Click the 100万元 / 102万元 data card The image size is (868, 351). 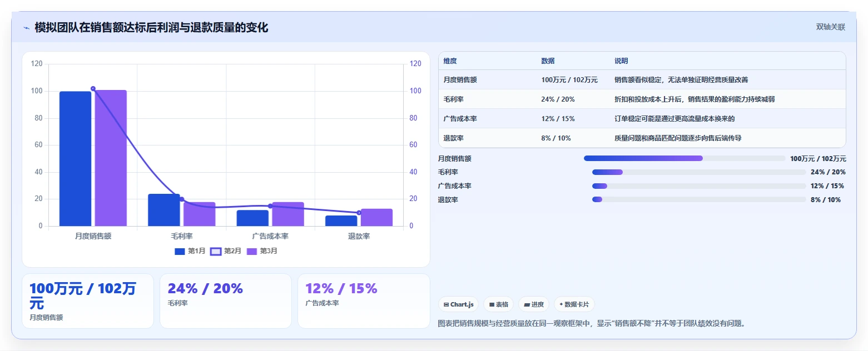tap(88, 301)
